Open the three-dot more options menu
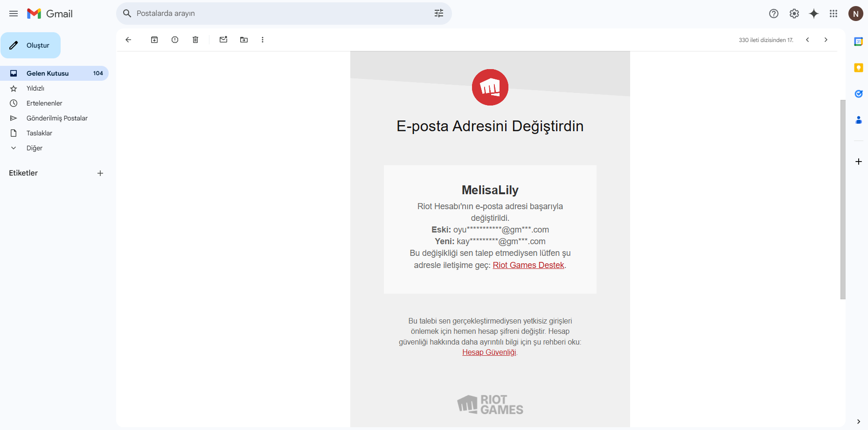 tap(263, 40)
